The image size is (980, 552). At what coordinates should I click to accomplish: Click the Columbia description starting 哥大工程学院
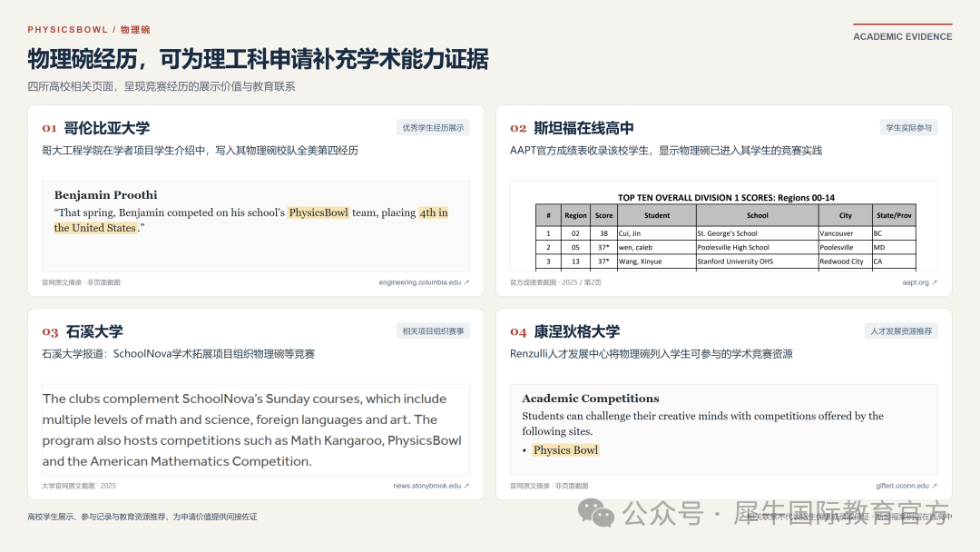(200, 151)
